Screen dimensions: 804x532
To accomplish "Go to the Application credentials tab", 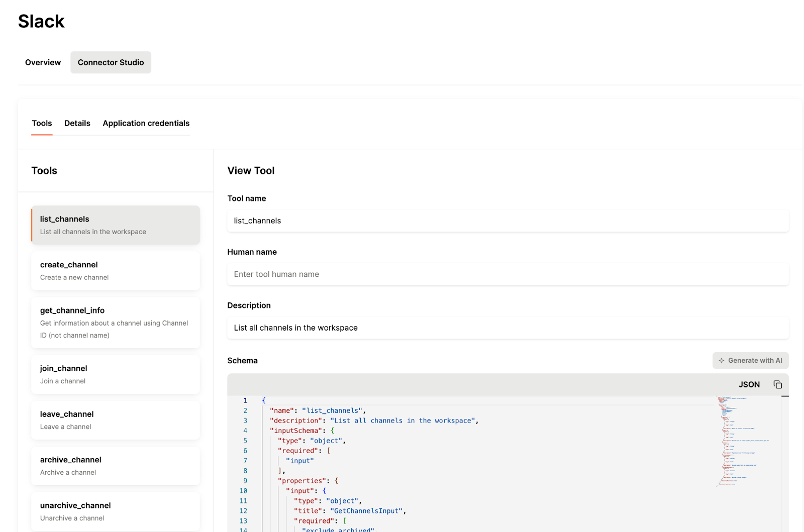I will tap(146, 123).
